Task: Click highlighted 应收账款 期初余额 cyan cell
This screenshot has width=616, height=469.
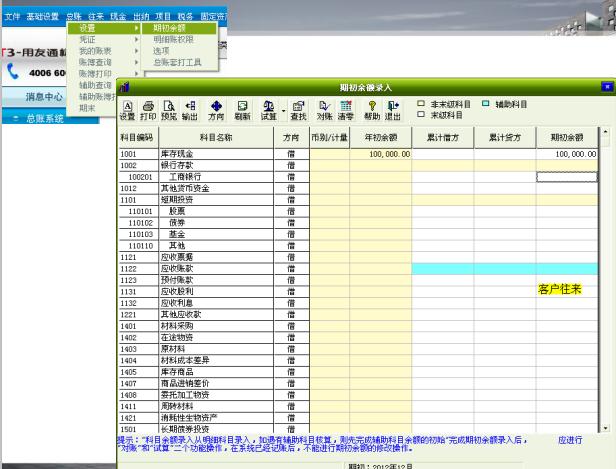Action: click(x=567, y=269)
